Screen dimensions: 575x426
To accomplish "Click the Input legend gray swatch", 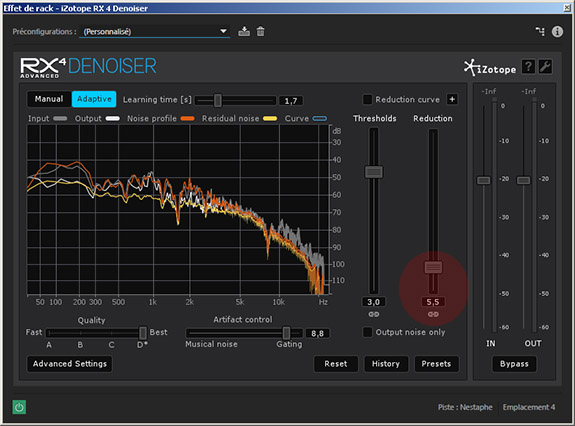I will pos(60,118).
